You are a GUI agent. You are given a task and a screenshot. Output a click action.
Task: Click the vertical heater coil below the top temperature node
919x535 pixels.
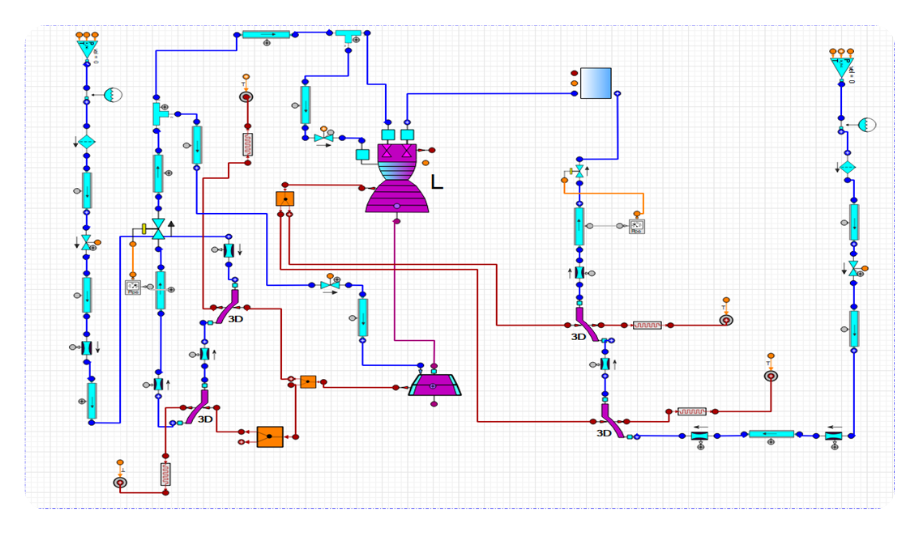248,145
